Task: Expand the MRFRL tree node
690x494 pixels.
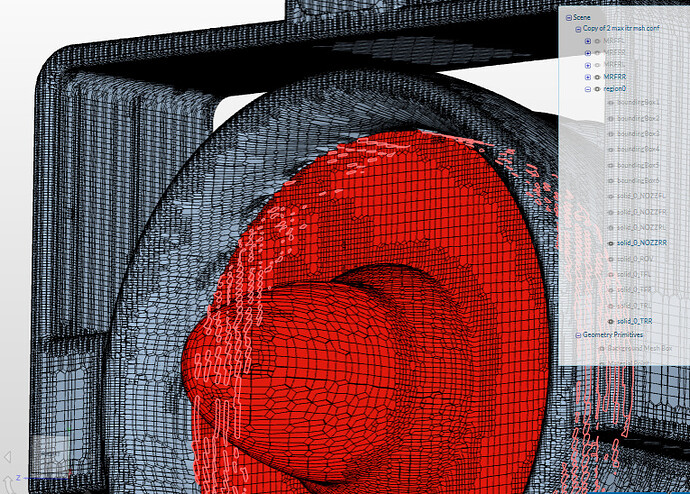Action: [588, 65]
